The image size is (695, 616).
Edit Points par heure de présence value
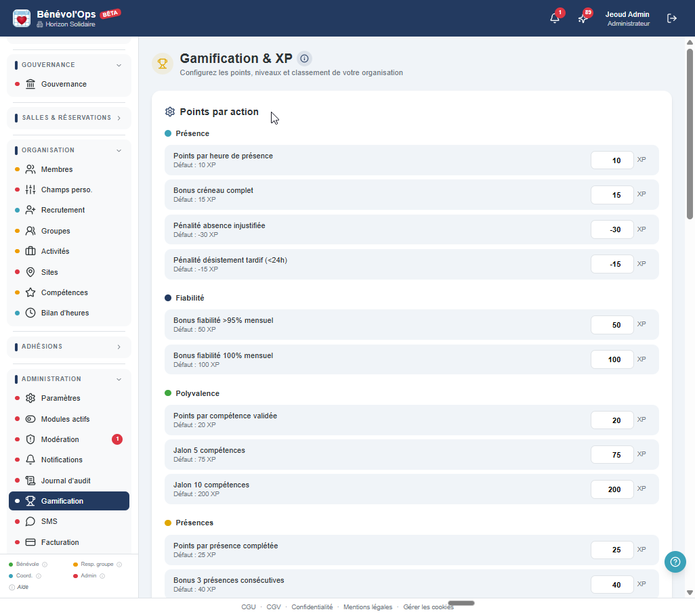click(612, 160)
